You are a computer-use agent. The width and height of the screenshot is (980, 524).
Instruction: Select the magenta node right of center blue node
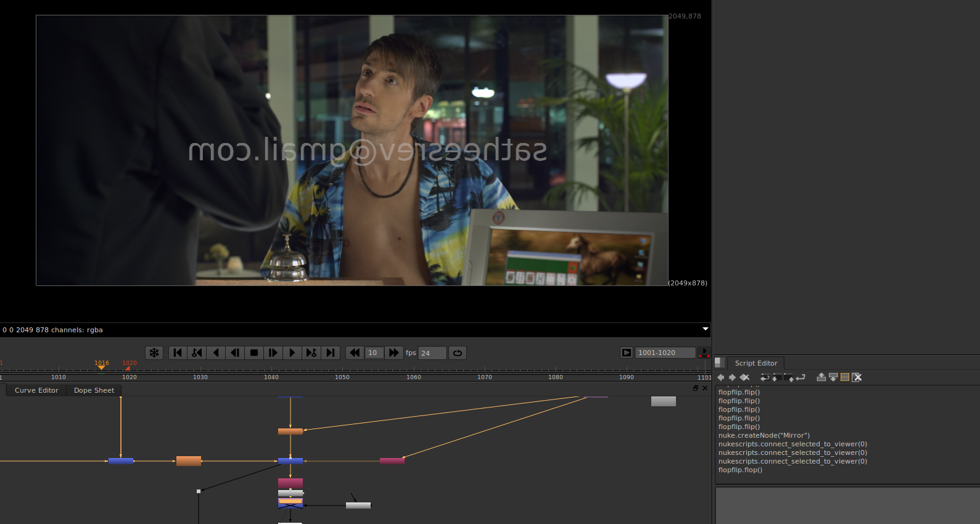point(392,461)
